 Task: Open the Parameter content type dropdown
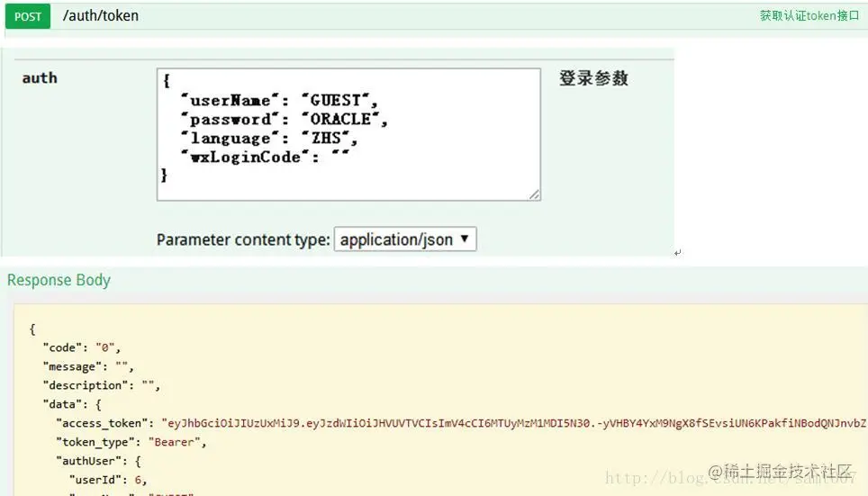coord(404,239)
